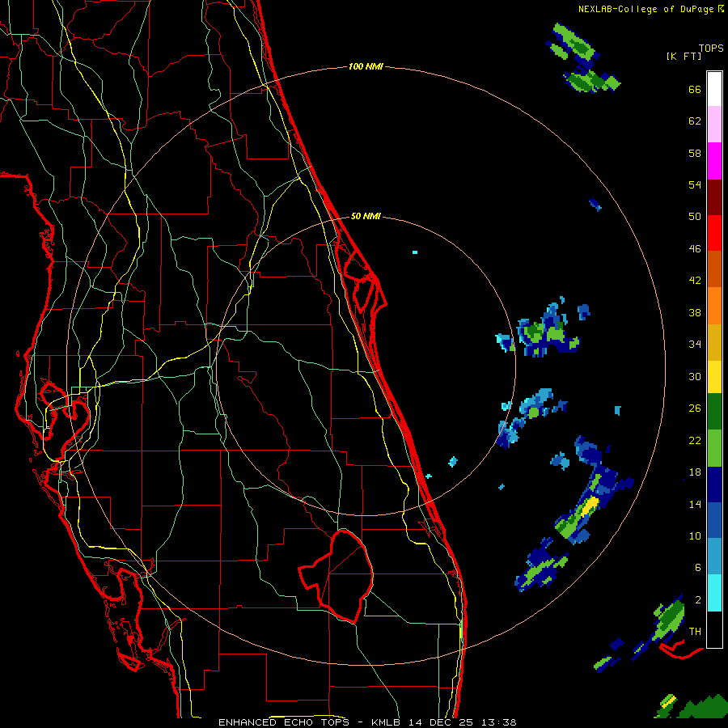Select the light pink legend swatch
Image resolution: width=728 pixels, height=728 pixels.
coord(714,125)
